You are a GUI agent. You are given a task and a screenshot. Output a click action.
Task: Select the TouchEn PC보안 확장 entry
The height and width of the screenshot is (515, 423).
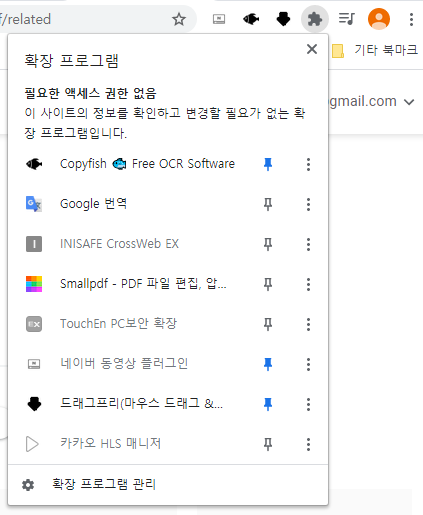coord(118,324)
